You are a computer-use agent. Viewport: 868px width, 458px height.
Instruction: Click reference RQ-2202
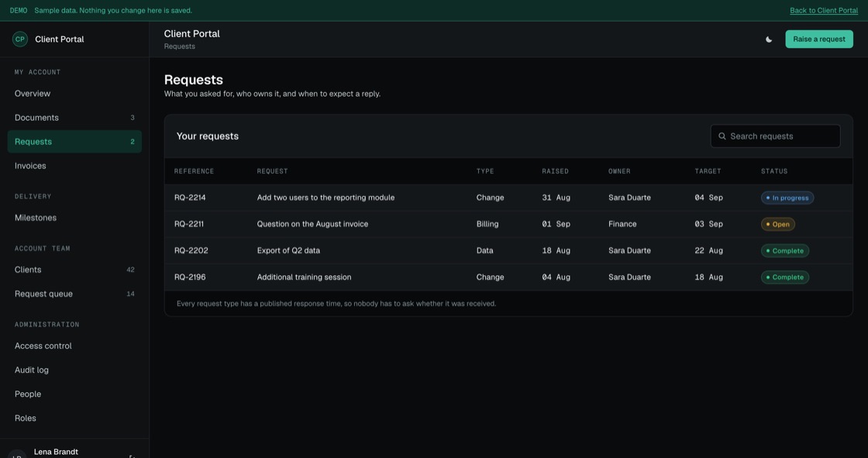pos(191,251)
